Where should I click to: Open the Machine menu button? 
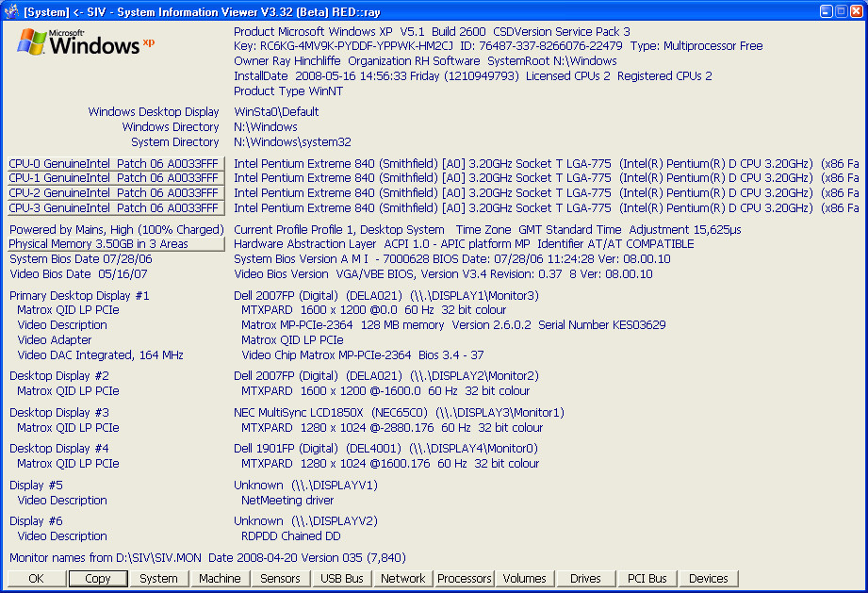coord(220,578)
